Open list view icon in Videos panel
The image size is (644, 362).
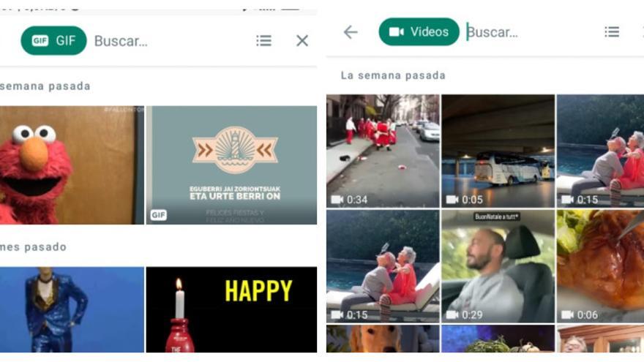click(612, 31)
